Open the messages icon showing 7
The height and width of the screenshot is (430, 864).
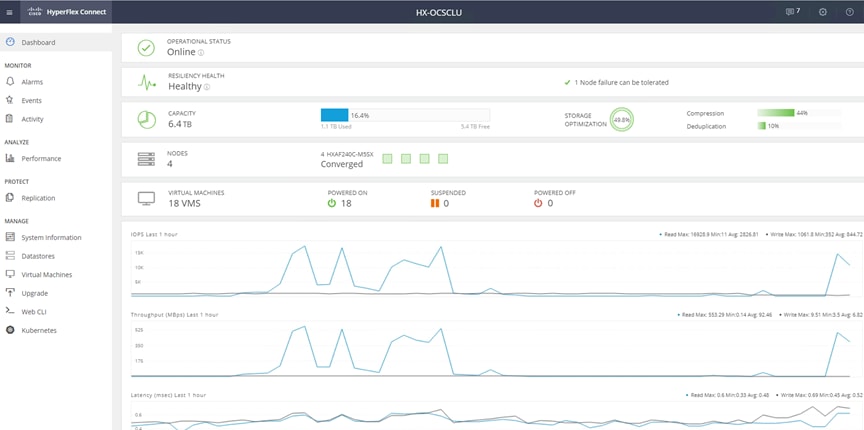click(x=793, y=12)
